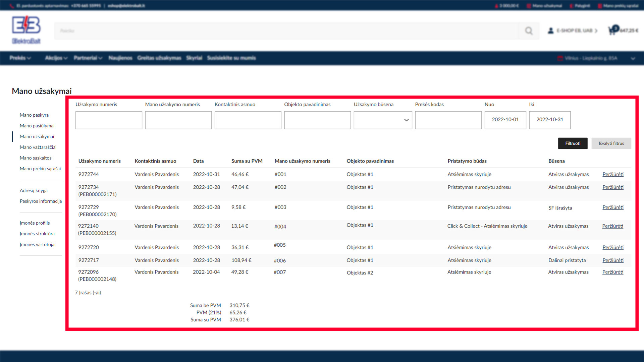Click Išvalyti filtrus button
The image size is (644, 362).
click(611, 143)
